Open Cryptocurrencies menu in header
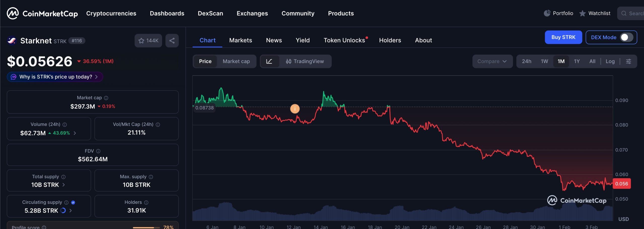Screen dimensions: 644x229 pos(111,13)
